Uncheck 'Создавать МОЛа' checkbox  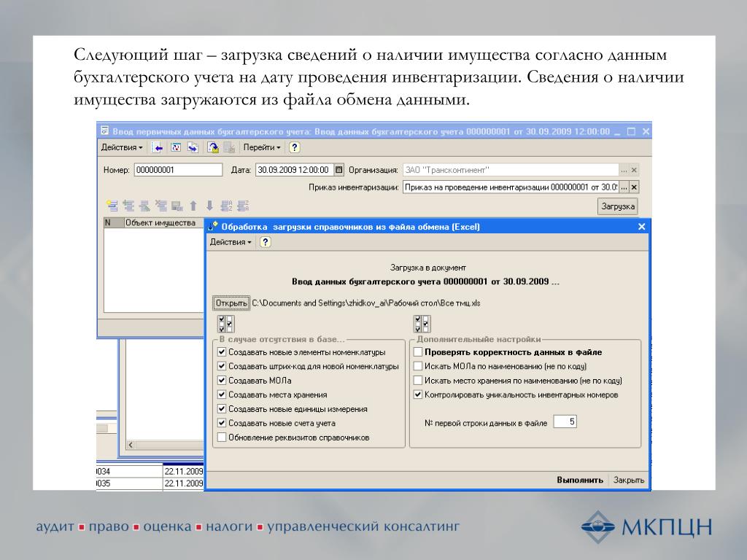pos(222,381)
